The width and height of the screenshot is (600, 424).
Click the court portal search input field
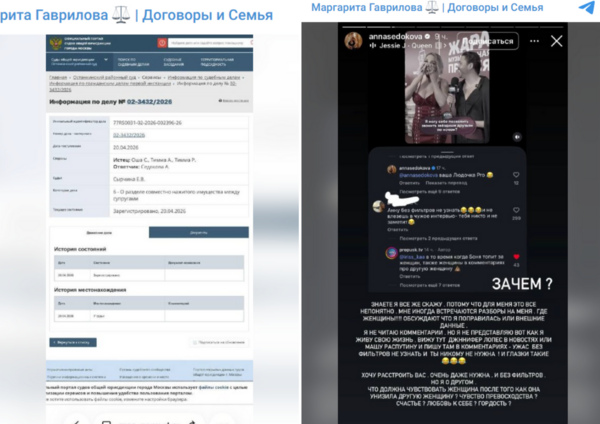point(210,43)
